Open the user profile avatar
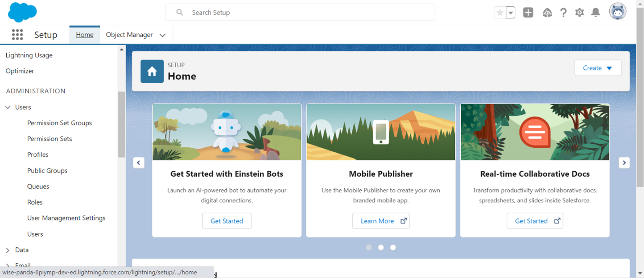Viewport: 644px width, 278px height. 617,12
